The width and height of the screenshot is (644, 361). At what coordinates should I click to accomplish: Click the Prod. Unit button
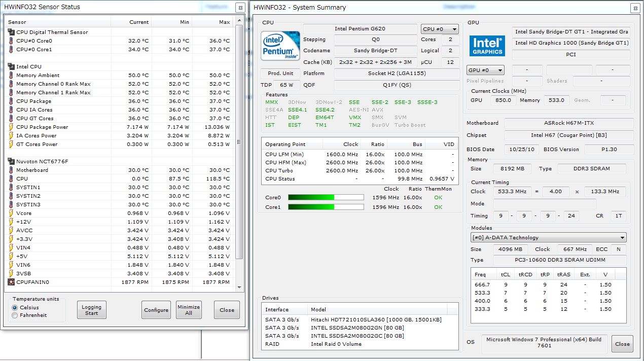280,74
